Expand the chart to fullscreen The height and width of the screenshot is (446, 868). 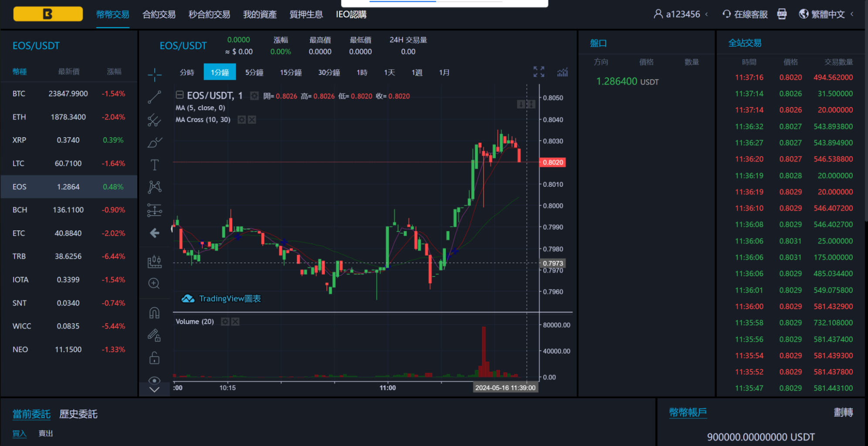(539, 72)
